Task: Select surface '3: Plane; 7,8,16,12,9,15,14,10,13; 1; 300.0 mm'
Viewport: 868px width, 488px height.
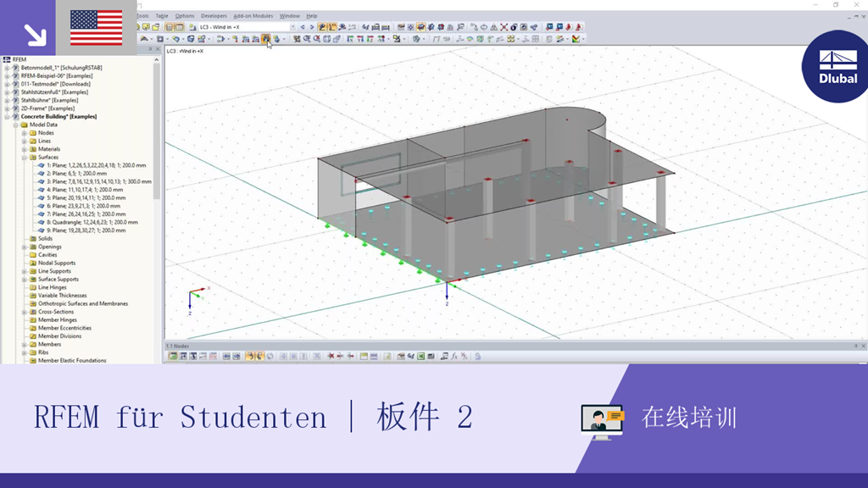Action: 99,181
